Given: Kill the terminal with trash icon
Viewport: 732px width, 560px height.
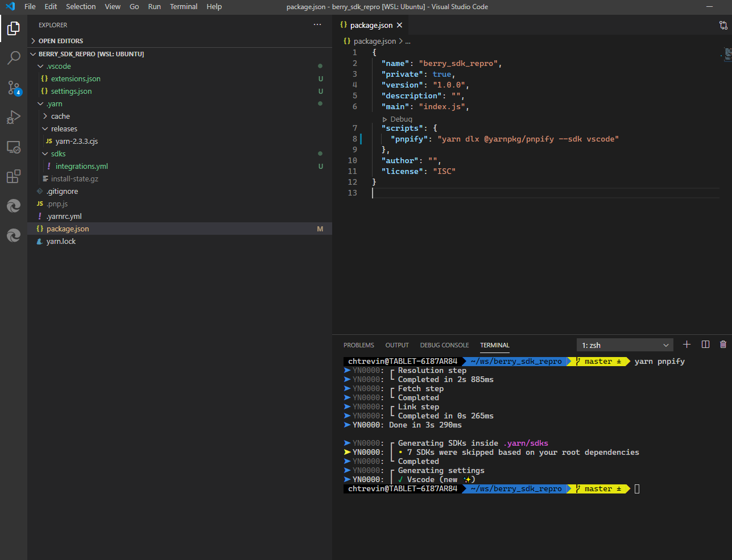Looking at the screenshot, I should (723, 345).
